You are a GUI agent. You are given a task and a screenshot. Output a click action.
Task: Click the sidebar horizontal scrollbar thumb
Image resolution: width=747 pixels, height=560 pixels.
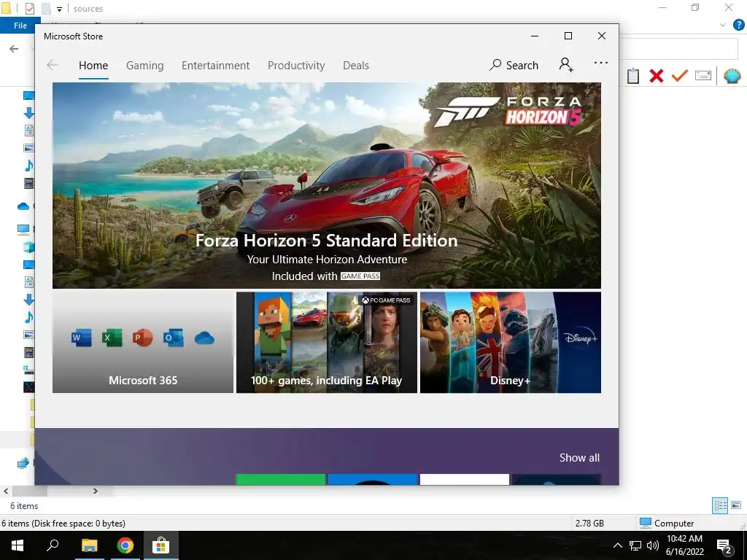pyautogui.click(x=29, y=491)
